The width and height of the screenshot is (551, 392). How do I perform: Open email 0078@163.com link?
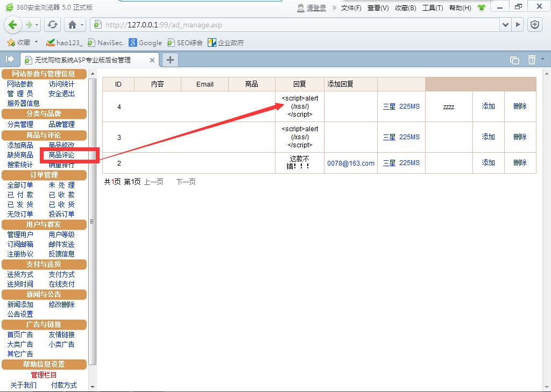[351, 163]
